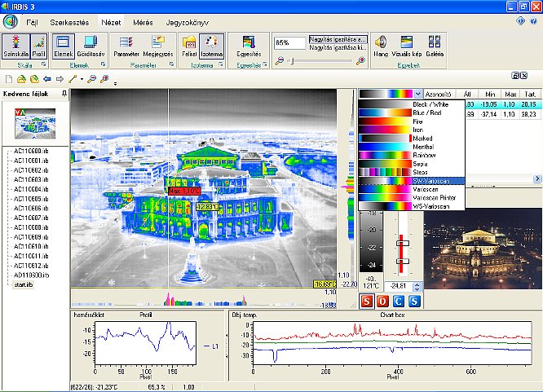This screenshot has height=392, width=543.
Task: Open the quick toolbar customize arrow
Action: pos(115,83)
